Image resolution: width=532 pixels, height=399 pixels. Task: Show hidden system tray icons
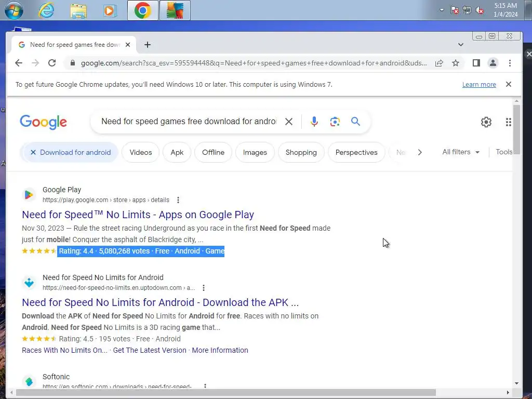click(x=442, y=10)
